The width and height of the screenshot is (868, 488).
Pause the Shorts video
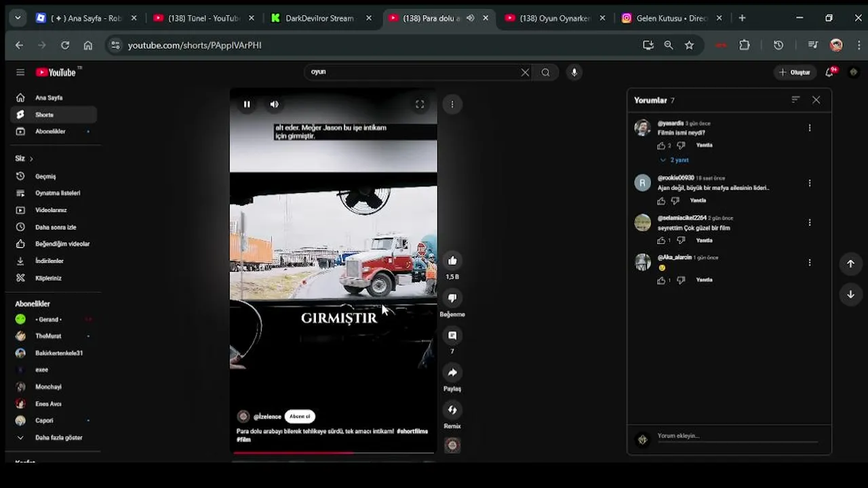pyautogui.click(x=247, y=104)
